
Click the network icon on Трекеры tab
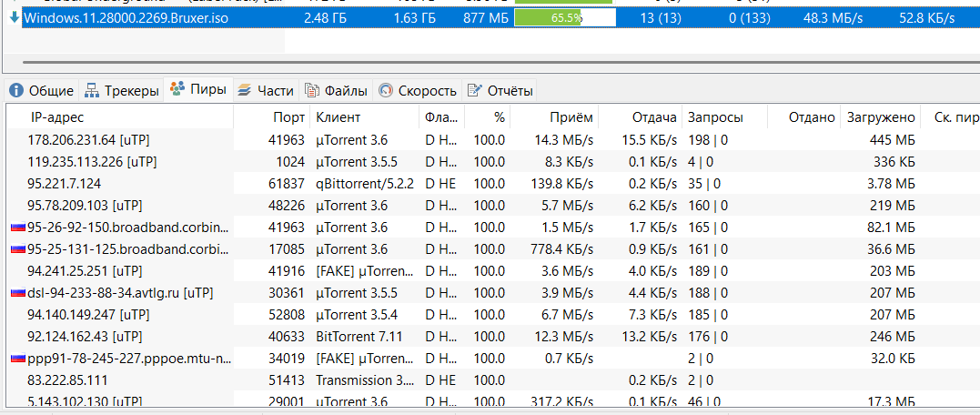pos(93,91)
